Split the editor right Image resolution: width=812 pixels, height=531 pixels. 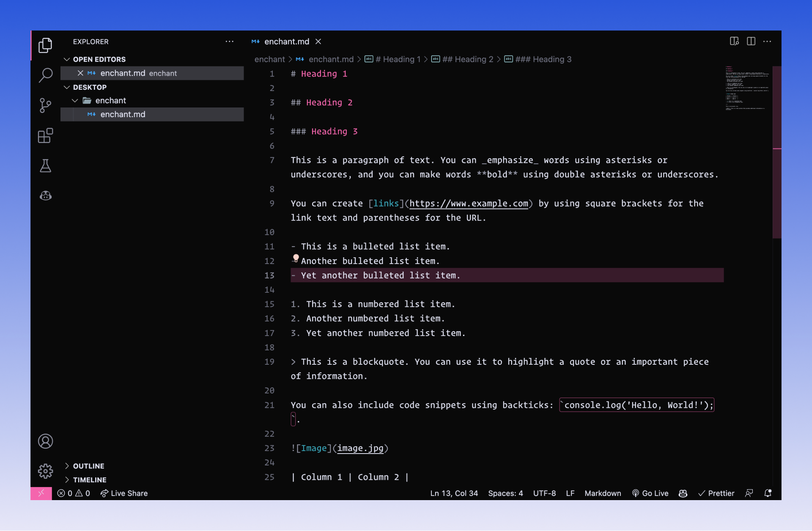pos(751,41)
